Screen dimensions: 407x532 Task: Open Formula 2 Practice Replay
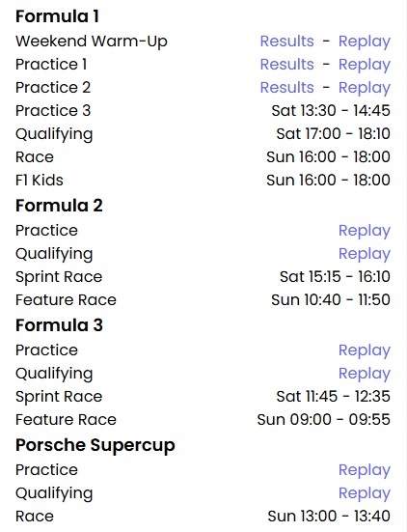point(365,231)
